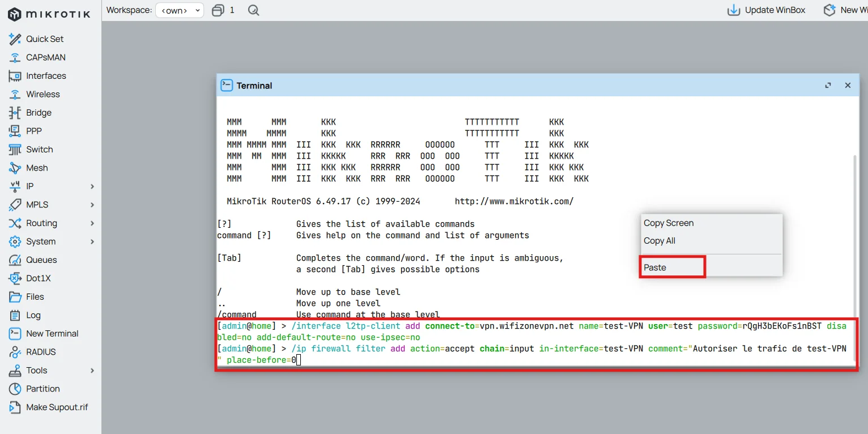Image resolution: width=868 pixels, height=434 pixels.
Task: Open the system Log
Action: click(x=32, y=315)
